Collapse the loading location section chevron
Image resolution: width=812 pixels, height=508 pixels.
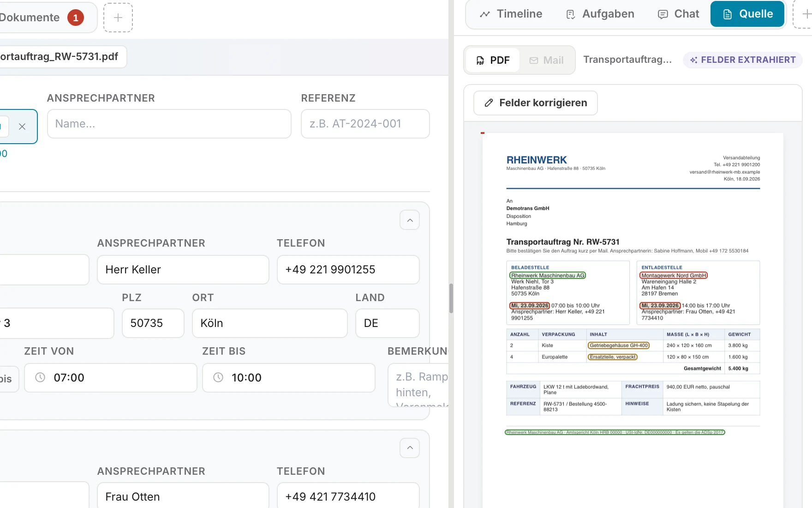(410, 220)
